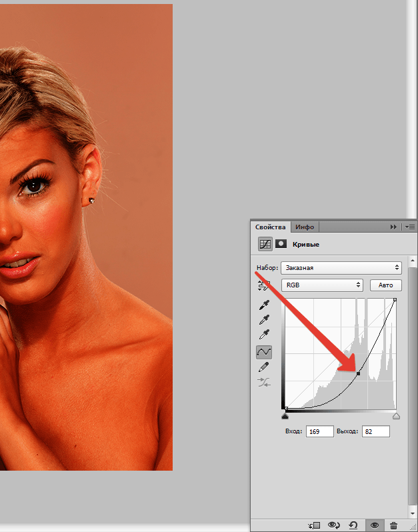Click the Вход input field

(319, 431)
